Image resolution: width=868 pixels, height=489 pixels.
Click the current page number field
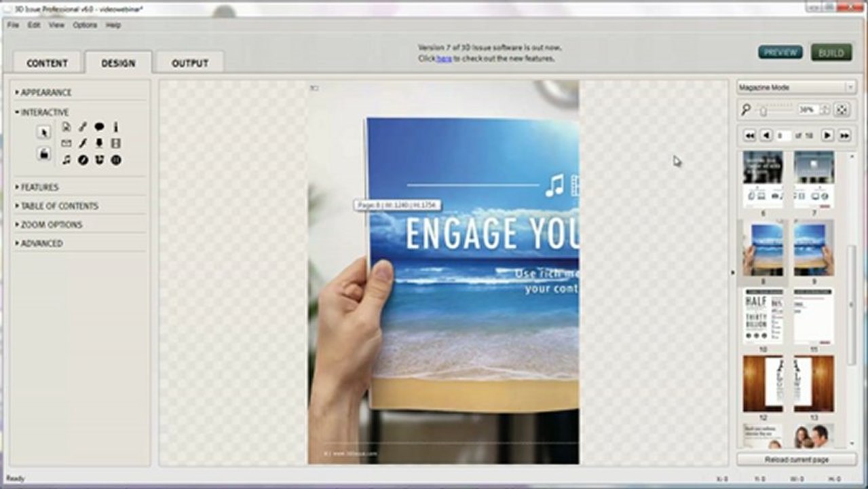pos(783,136)
